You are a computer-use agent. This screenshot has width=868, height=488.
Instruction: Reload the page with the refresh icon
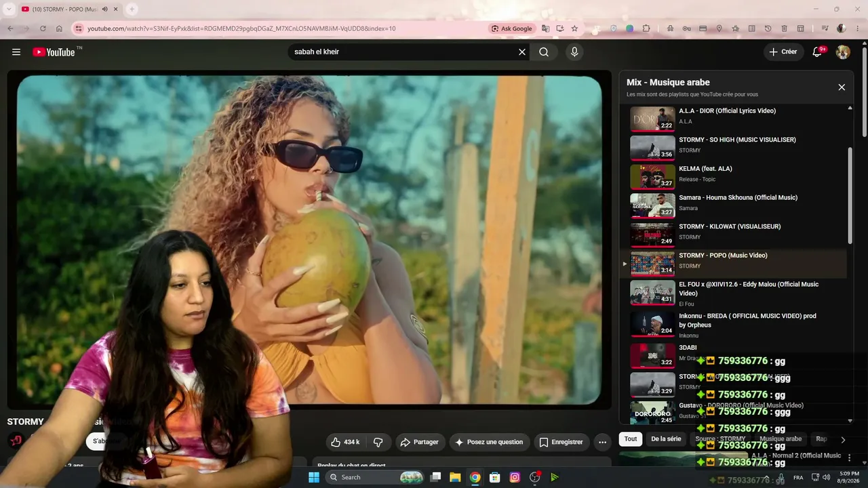(43, 28)
